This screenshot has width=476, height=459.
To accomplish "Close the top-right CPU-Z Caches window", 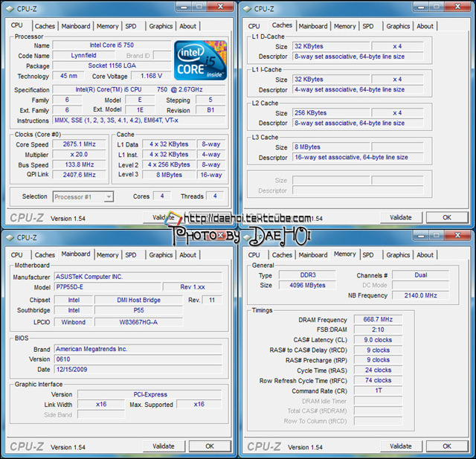I will click(458, 7).
